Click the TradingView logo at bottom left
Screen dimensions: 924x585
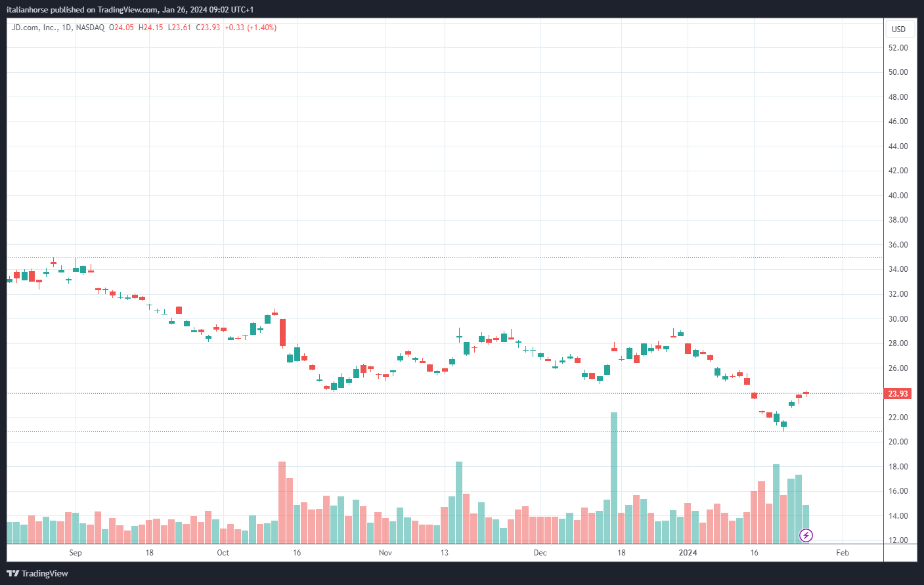(38, 573)
